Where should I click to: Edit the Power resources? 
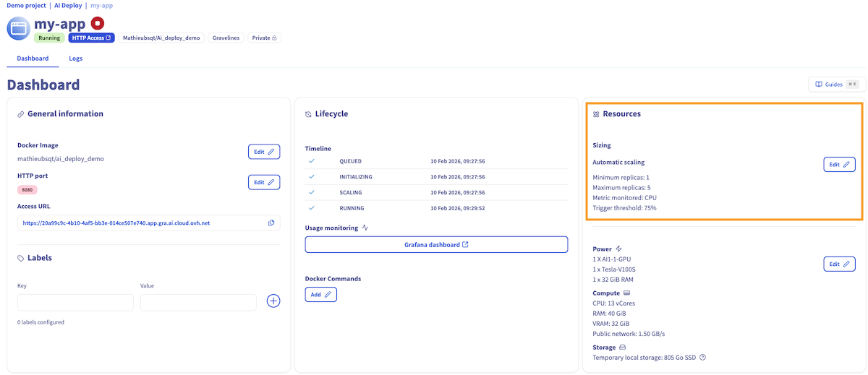839,264
